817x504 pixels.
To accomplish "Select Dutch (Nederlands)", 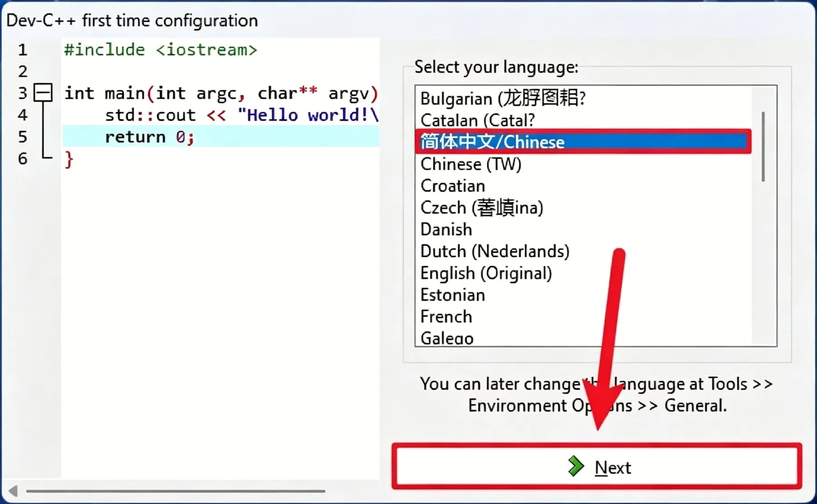I will pyautogui.click(x=583, y=251).
